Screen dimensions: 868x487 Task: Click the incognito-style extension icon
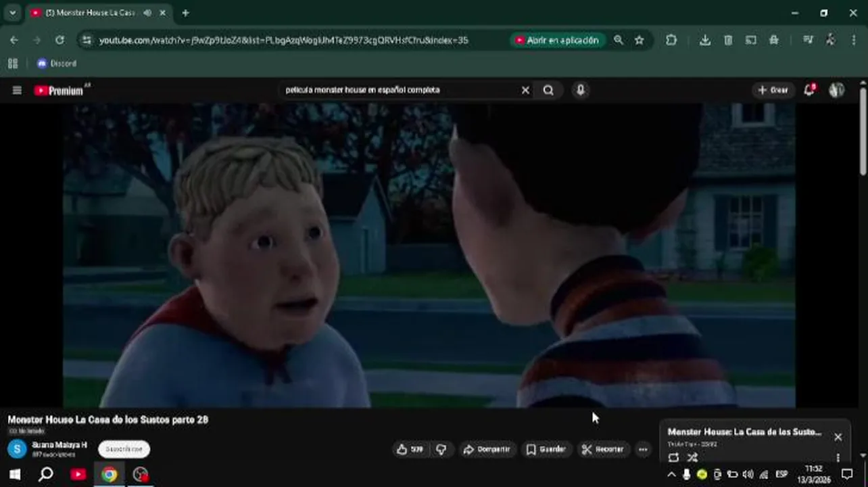coord(774,41)
